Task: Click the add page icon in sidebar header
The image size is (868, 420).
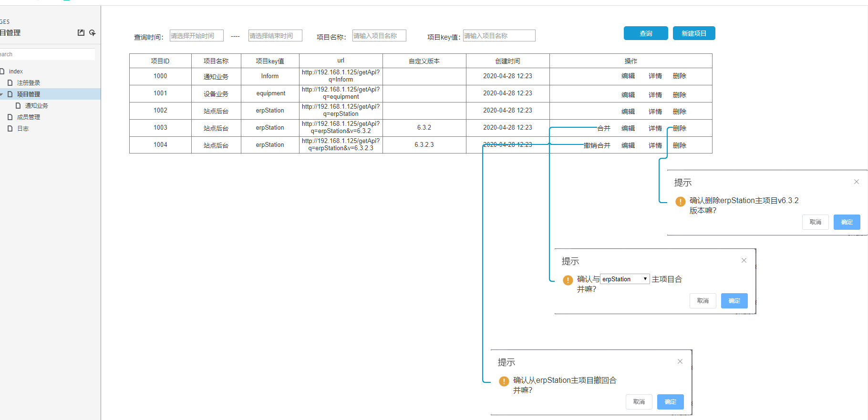Action: click(x=93, y=32)
